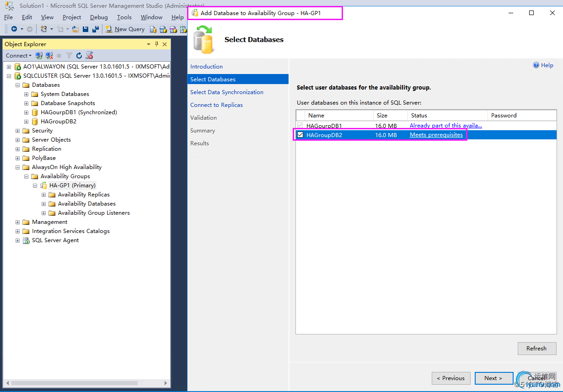Click the Save All icon

(95, 29)
